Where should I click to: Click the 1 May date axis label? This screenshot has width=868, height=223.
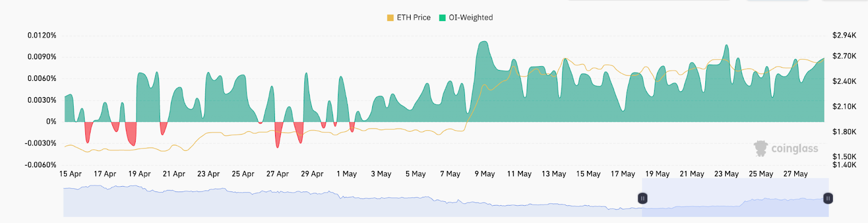coord(347,174)
